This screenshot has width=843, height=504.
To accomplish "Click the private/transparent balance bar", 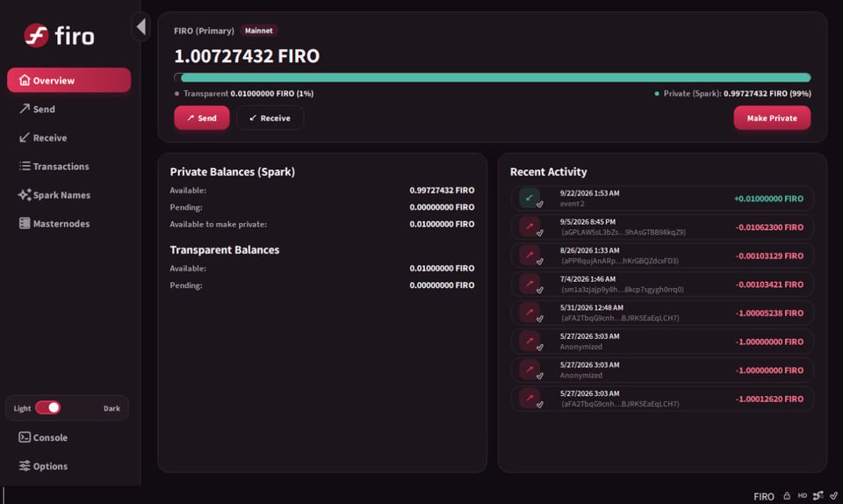I will coord(493,78).
